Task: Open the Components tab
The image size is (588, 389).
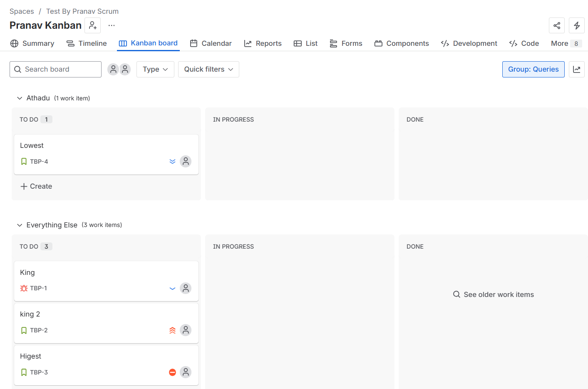Action: 402,44
